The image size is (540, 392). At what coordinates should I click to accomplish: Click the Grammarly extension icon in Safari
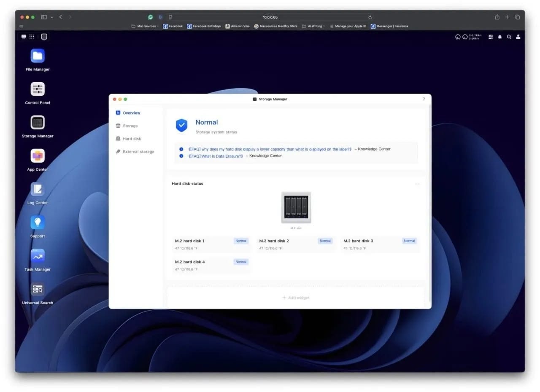pos(150,17)
